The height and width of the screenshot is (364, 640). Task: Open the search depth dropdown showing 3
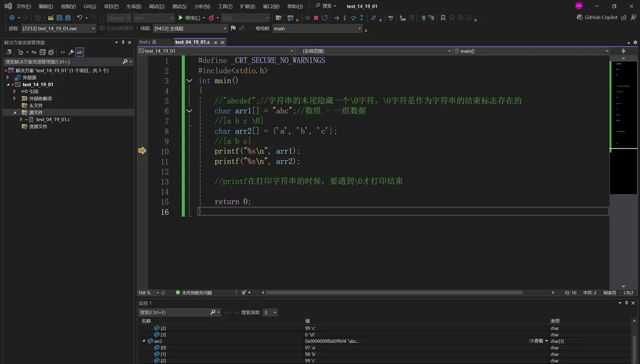click(x=270, y=312)
